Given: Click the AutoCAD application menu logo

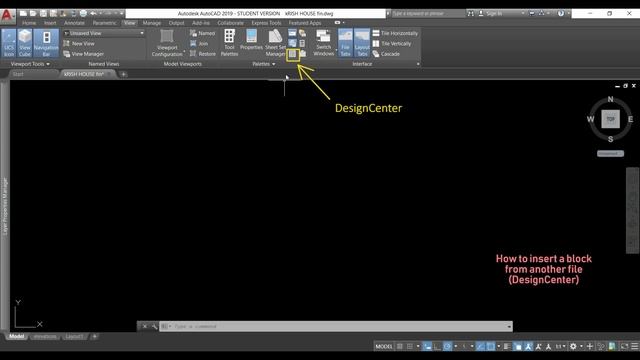Looking at the screenshot, I should [7, 16].
